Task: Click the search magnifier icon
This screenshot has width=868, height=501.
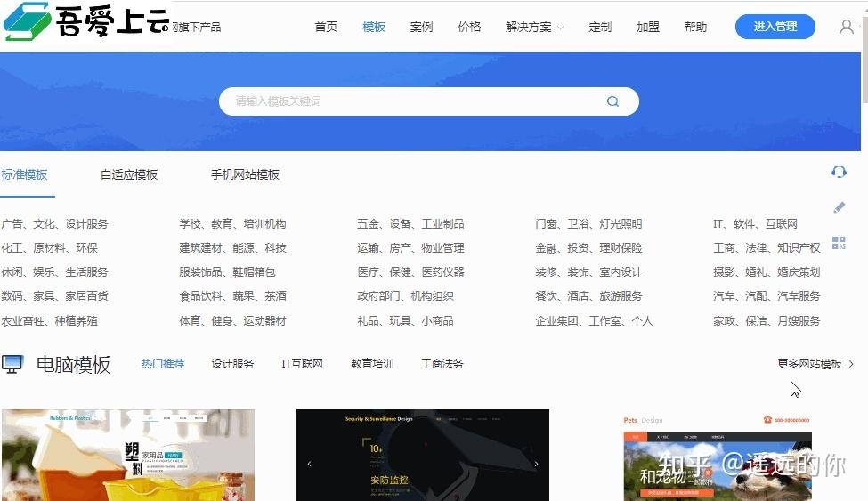Action: pyautogui.click(x=612, y=101)
